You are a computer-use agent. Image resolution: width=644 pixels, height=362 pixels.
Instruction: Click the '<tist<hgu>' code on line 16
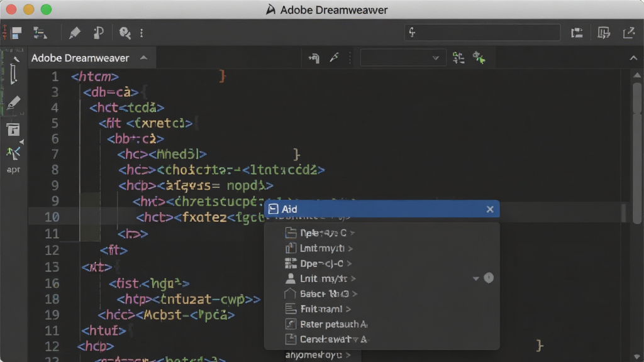(149, 283)
